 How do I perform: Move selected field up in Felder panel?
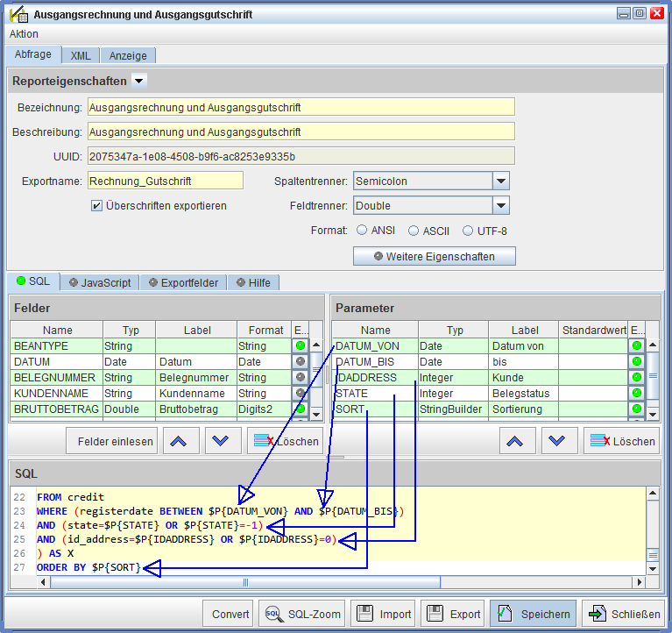(178, 441)
